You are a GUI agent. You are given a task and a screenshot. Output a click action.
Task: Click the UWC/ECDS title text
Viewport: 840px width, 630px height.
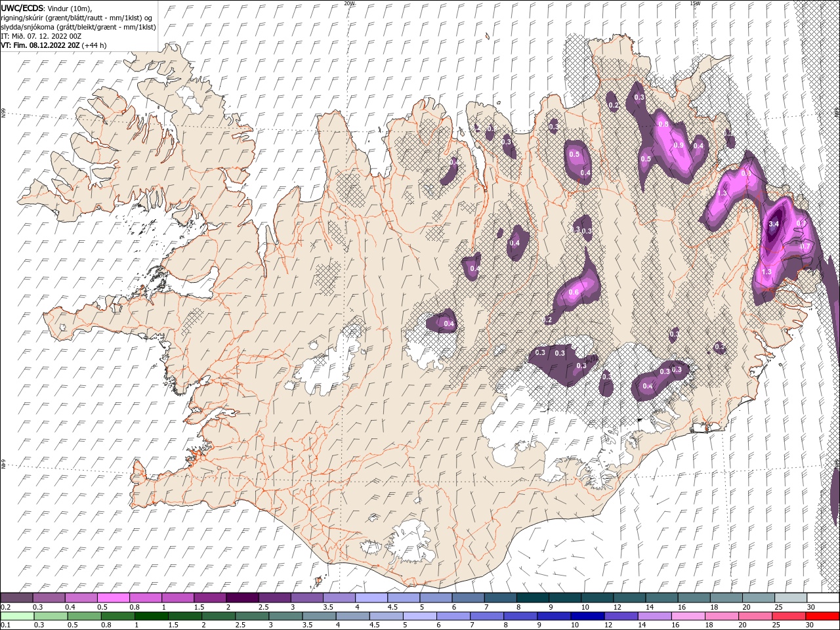[23, 8]
